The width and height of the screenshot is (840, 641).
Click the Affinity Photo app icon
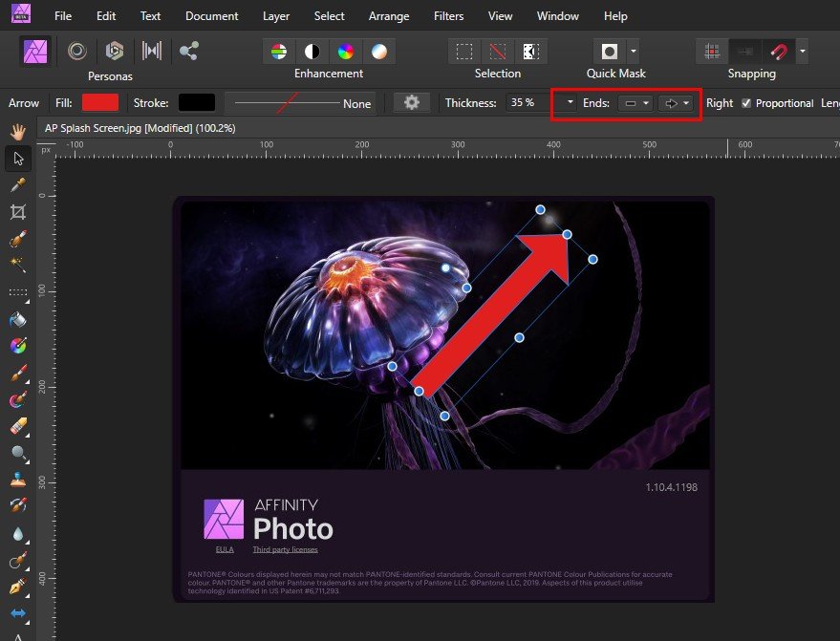point(21,12)
